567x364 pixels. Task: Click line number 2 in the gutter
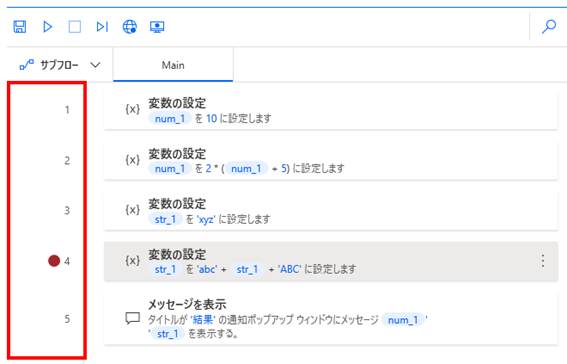click(67, 160)
